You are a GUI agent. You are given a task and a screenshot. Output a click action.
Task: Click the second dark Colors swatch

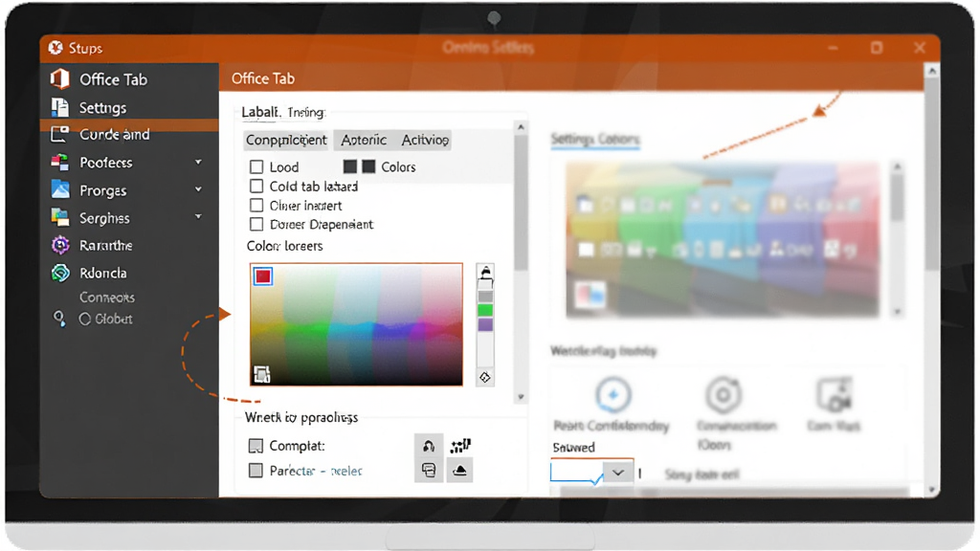[x=368, y=166]
